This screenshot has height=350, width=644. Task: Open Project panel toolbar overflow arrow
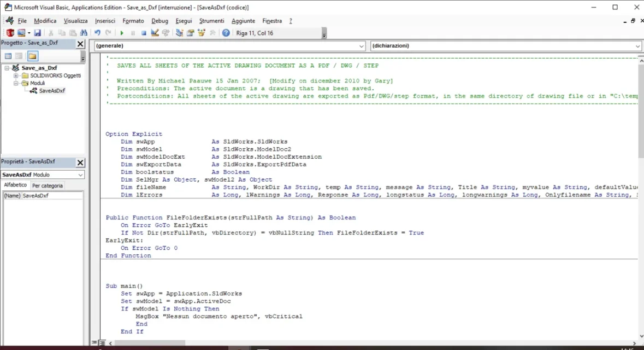[83, 57]
